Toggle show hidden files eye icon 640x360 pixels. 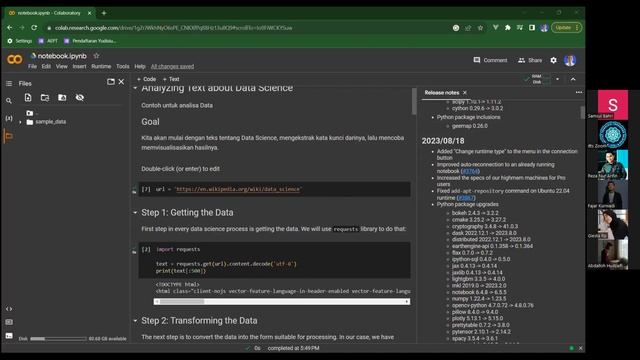coord(80,98)
